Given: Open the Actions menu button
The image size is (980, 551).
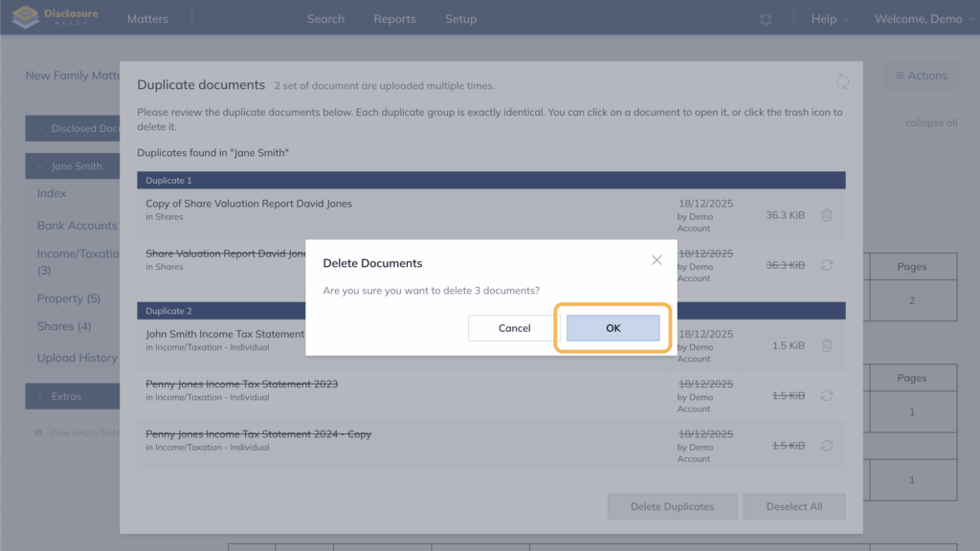Looking at the screenshot, I should coord(920,76).
